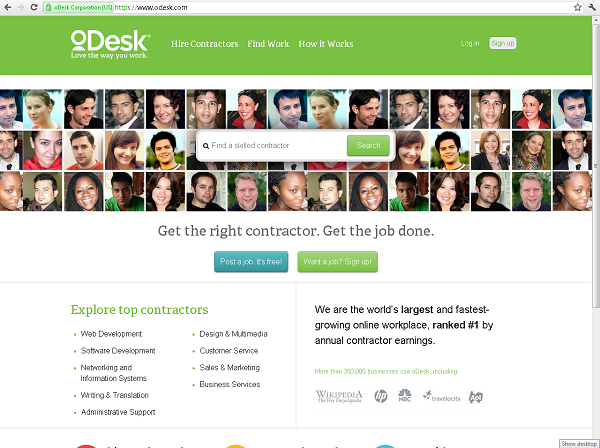The image size is (600, 448).
Task: Click the browser back arrow
Action: tap(7, 7)
